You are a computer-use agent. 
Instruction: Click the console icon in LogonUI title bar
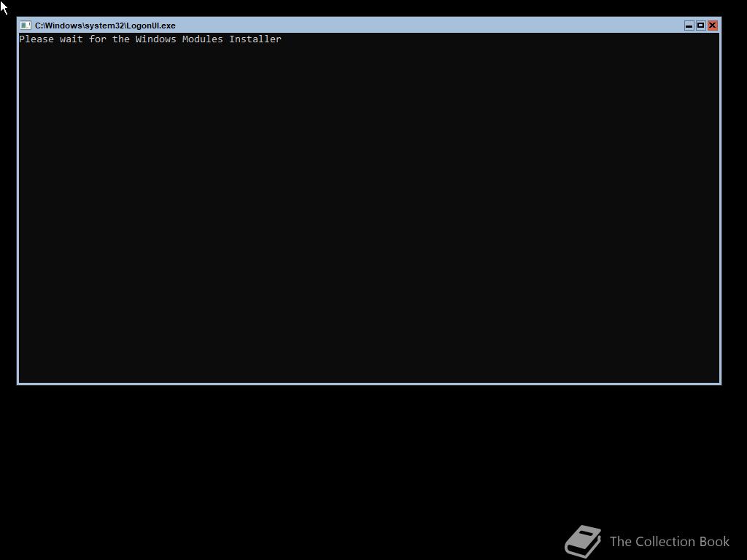coord(26,26)
